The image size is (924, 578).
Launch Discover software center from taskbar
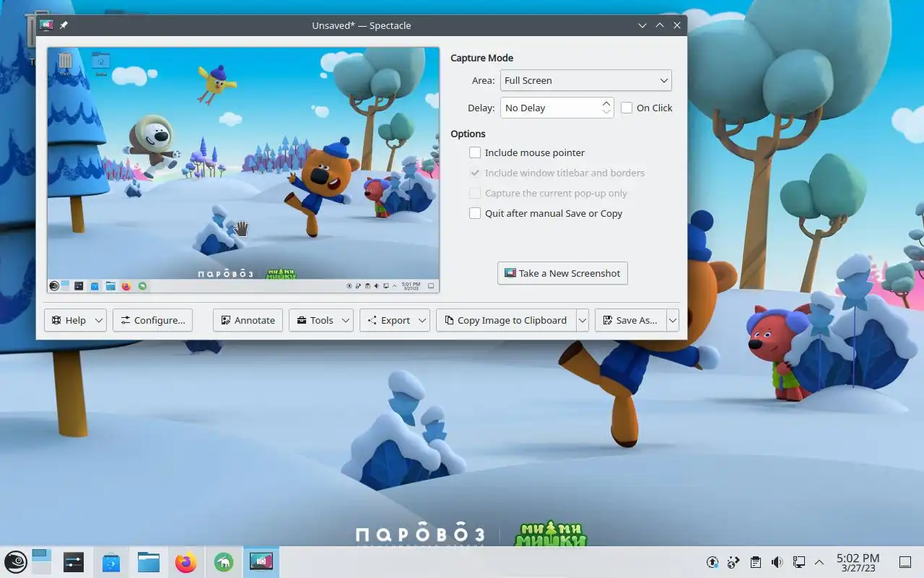pyautogui.click(x=111, y=561)
